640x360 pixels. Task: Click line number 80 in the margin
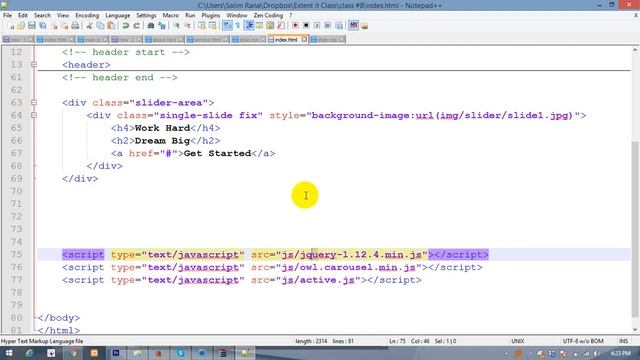[16, 318]
